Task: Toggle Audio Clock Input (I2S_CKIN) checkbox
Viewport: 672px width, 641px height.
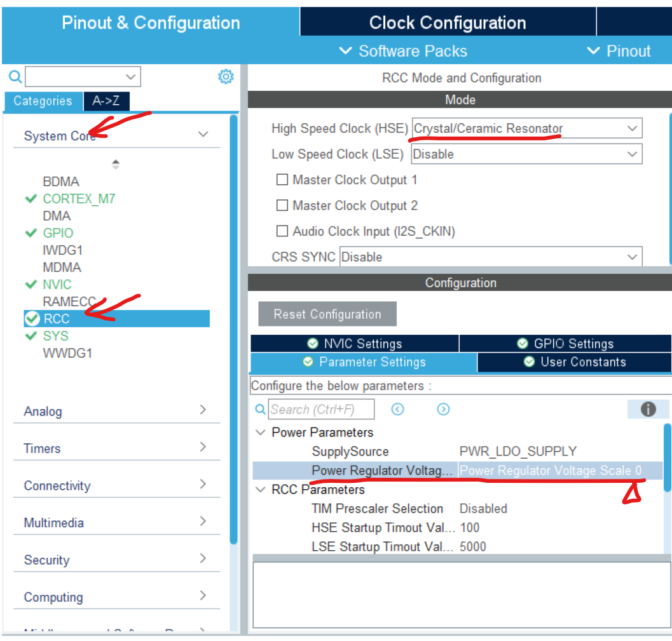Action: (x=282, y=231)
